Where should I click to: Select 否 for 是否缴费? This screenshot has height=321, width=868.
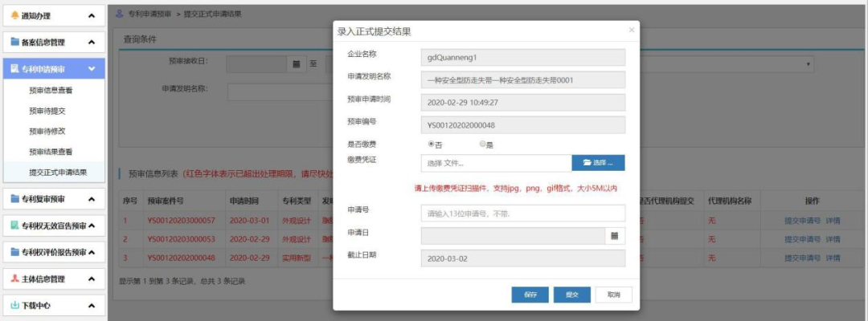click(x=431, y=144)
